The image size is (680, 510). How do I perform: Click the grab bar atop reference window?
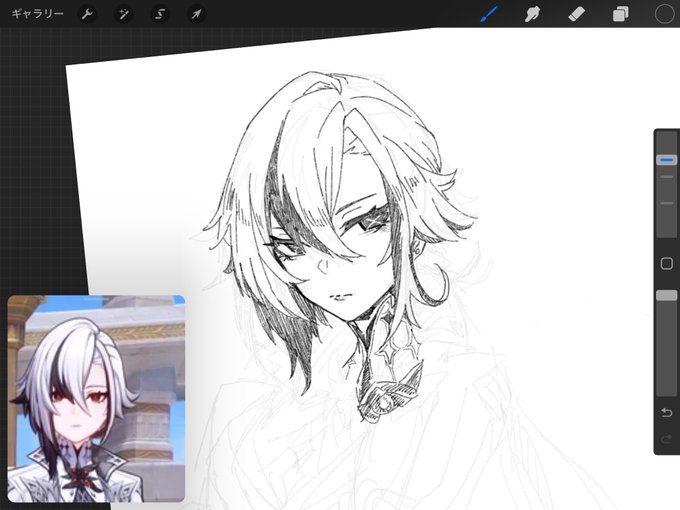pos(96,298)
